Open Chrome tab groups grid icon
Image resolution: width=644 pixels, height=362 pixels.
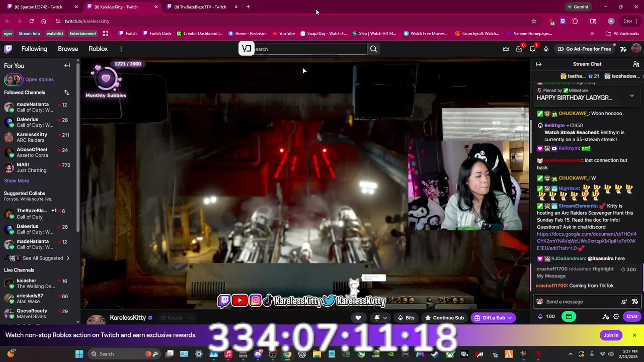tap(105, 34)
